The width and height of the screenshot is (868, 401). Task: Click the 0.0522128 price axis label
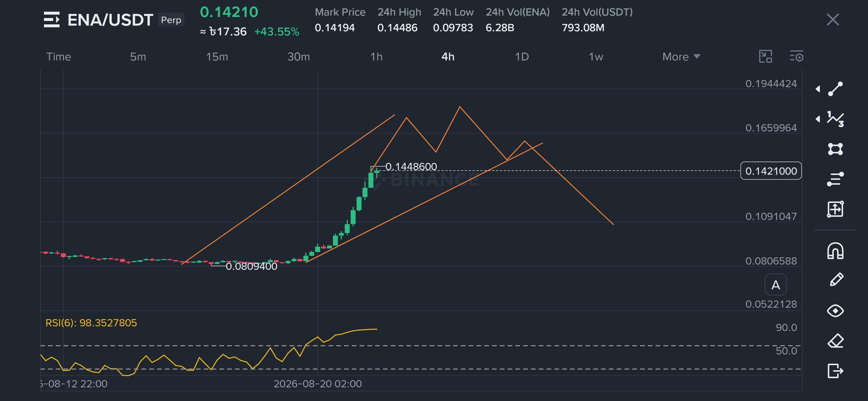click(x=771, y=304)
